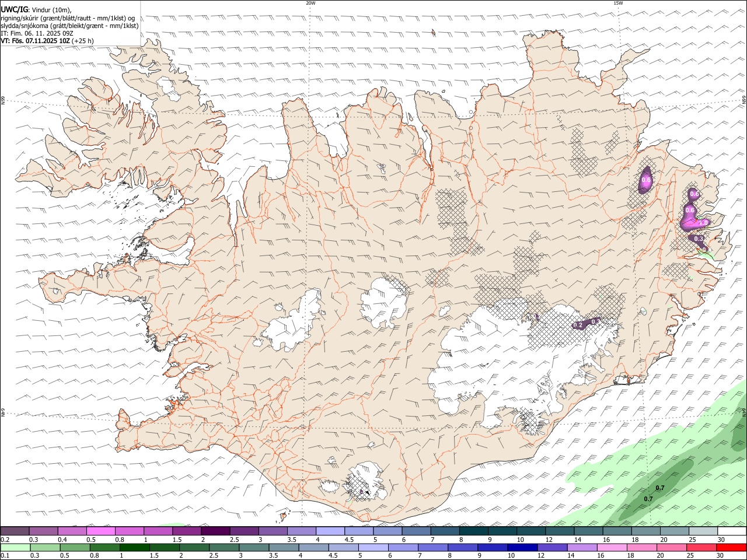Screen dimensions: 747x560
Task: Click the palest green 0.1 rain swatch
Action: click(x=15, y=548)
